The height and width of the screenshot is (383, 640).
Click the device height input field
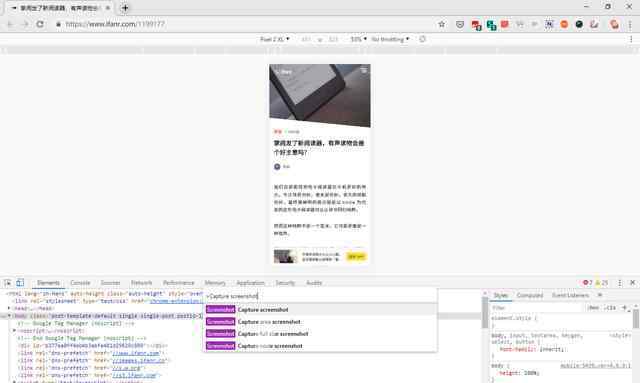point(333,39)
